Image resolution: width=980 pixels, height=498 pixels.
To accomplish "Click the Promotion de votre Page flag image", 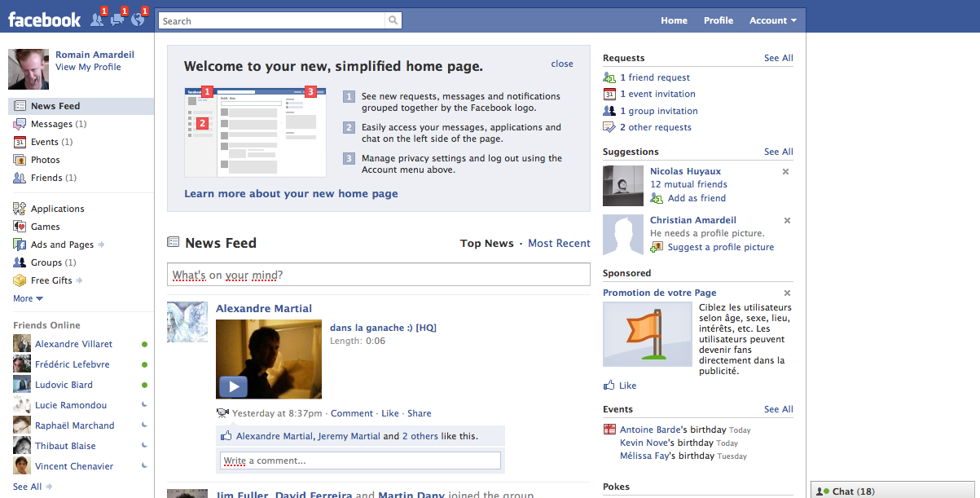I will [648, 334].
